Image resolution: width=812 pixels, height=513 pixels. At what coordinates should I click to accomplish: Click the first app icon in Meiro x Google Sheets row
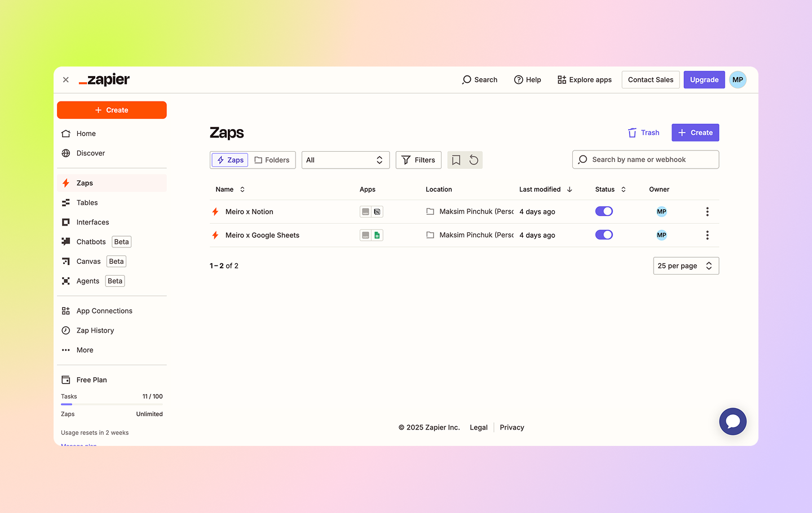pyautogui.click(x=365, y=235)
